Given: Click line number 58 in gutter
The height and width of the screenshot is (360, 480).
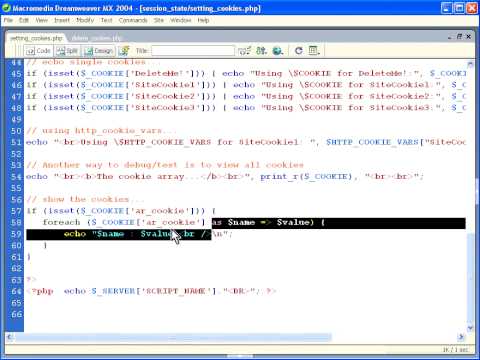Looking at the screenshot, I should [16, 222].
